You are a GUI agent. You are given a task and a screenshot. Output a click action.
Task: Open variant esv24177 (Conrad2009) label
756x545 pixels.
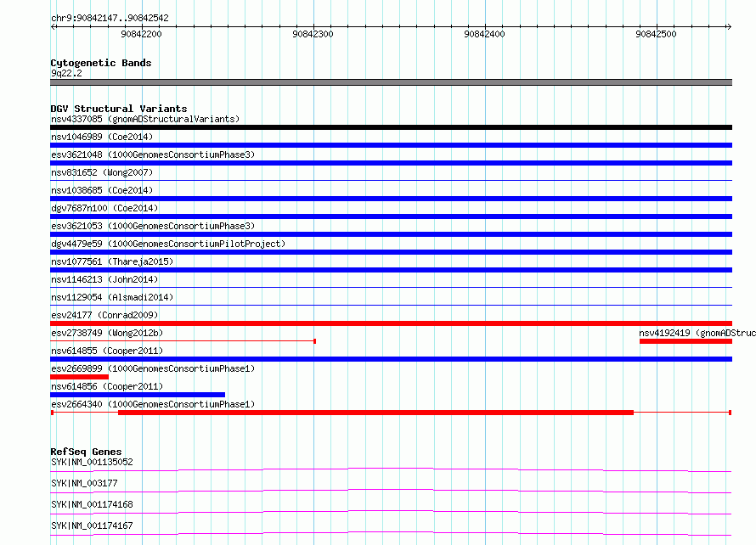pyautogui.click(x=104, y=315)
